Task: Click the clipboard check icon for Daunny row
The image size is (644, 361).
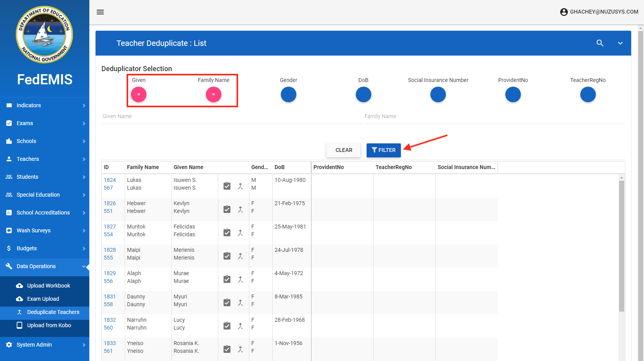Action: point(227,303)
